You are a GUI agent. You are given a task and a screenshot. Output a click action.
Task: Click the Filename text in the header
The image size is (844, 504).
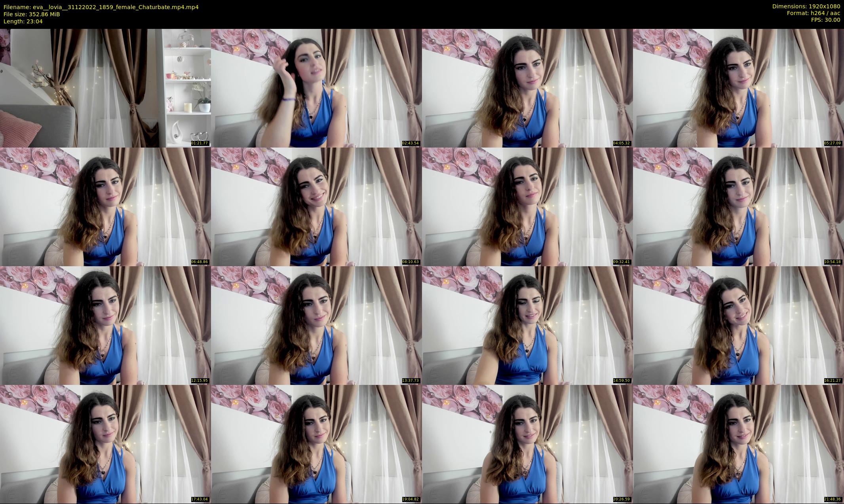pyautogui.click(x=101, y=7)
